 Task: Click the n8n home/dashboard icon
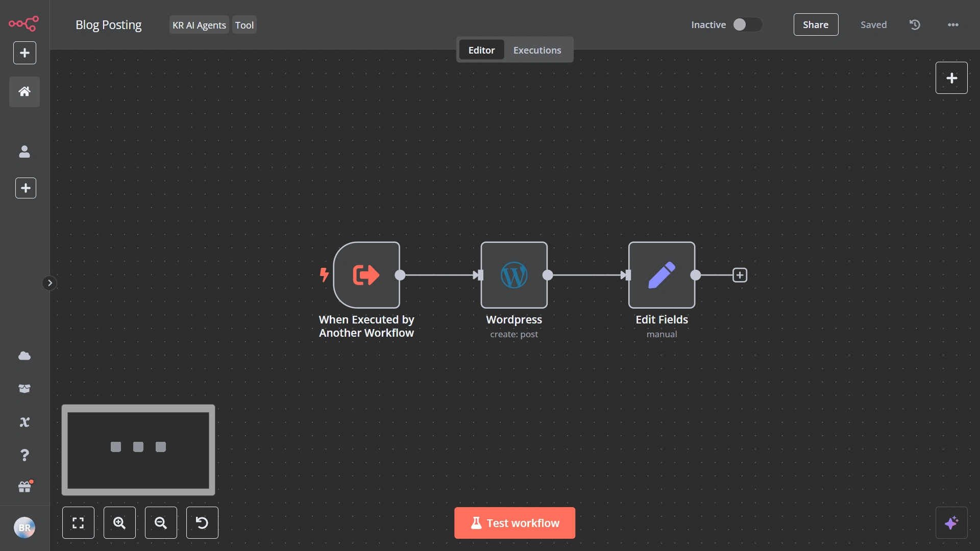pyautogui.click(x=24, y=91)
